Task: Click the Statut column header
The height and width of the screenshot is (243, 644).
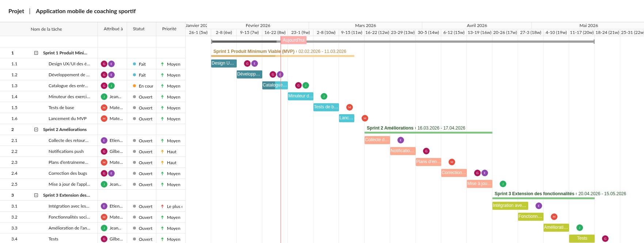Action: 139,29
